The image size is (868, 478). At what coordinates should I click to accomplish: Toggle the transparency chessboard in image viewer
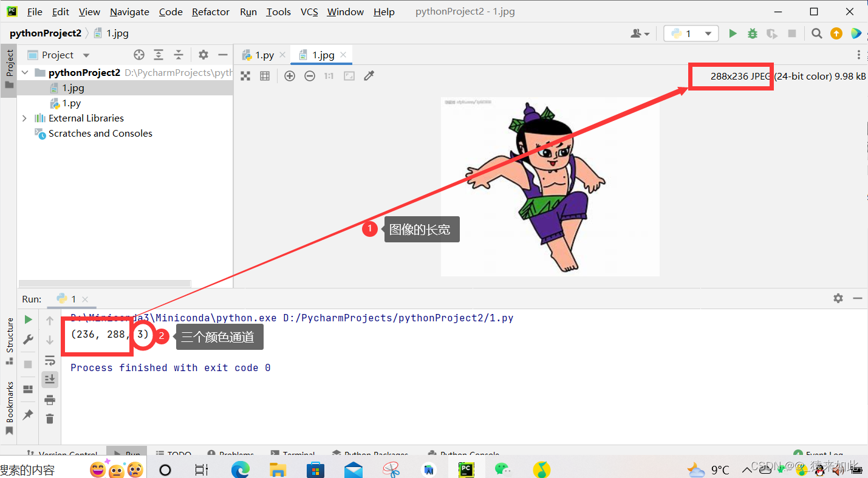click(245, 76)
